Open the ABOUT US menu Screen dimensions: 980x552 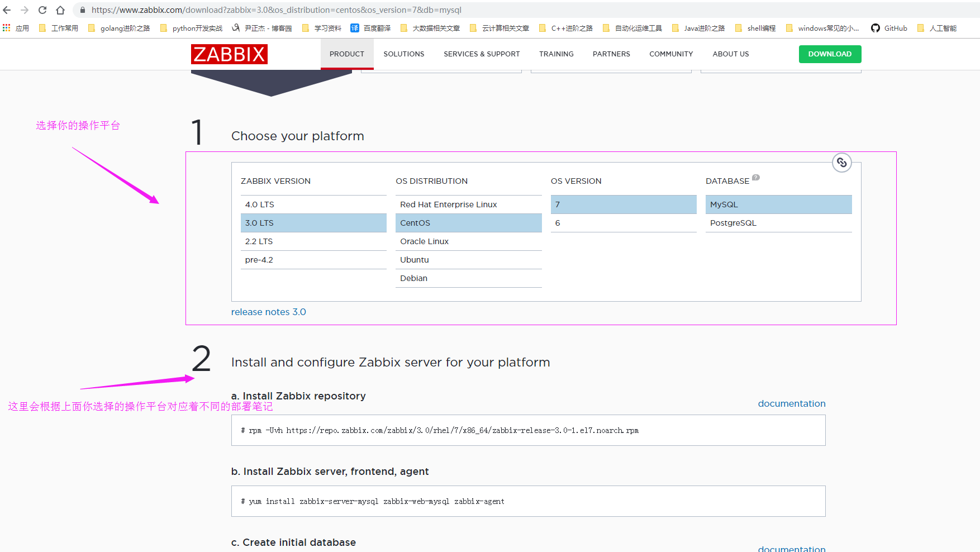(731, 54)
